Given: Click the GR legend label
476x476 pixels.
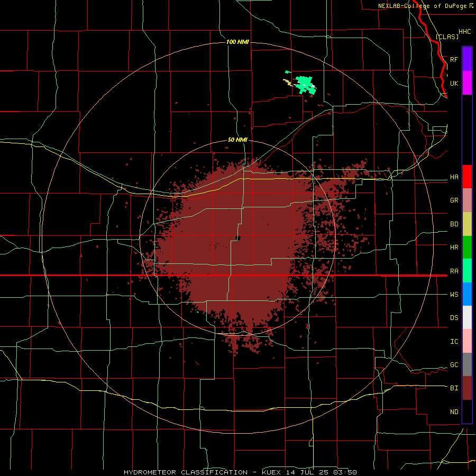Looking at the screenshot, I should pyautogui.click(x=454, y=200).
